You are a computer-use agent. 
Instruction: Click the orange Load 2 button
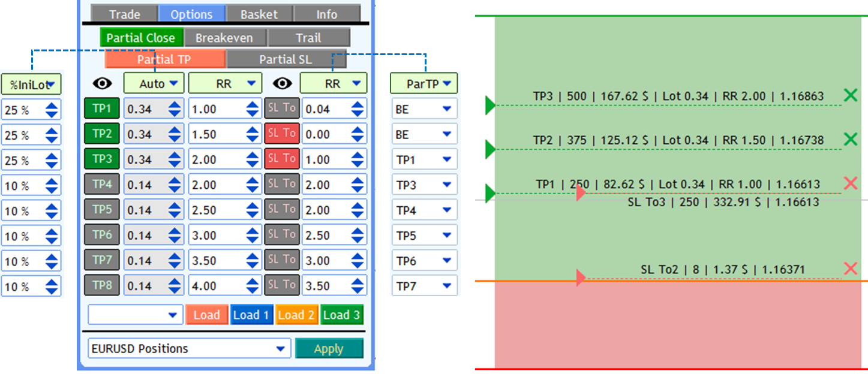tap(296, 315)
